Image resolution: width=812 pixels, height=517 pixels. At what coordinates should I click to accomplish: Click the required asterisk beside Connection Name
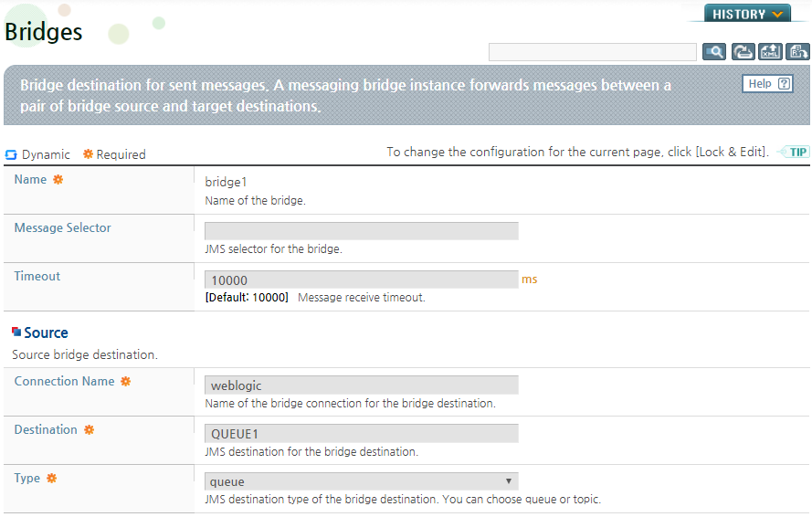click(x=126, y=381)
